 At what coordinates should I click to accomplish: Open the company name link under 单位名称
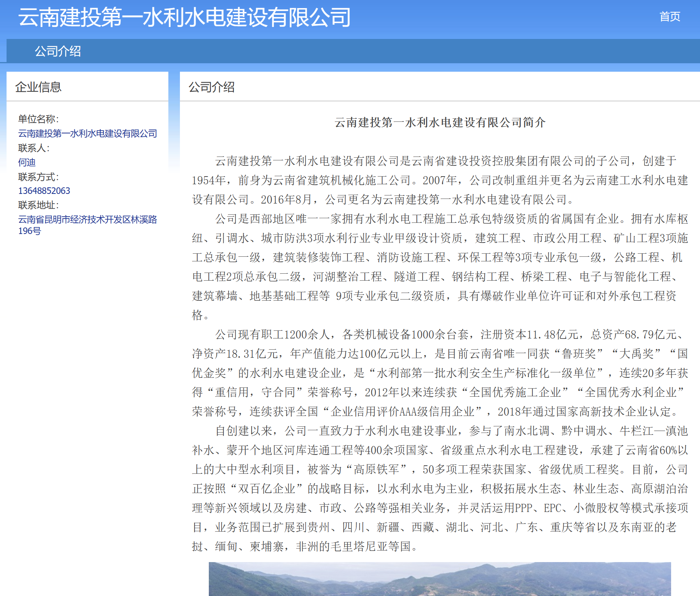(88, 133)
